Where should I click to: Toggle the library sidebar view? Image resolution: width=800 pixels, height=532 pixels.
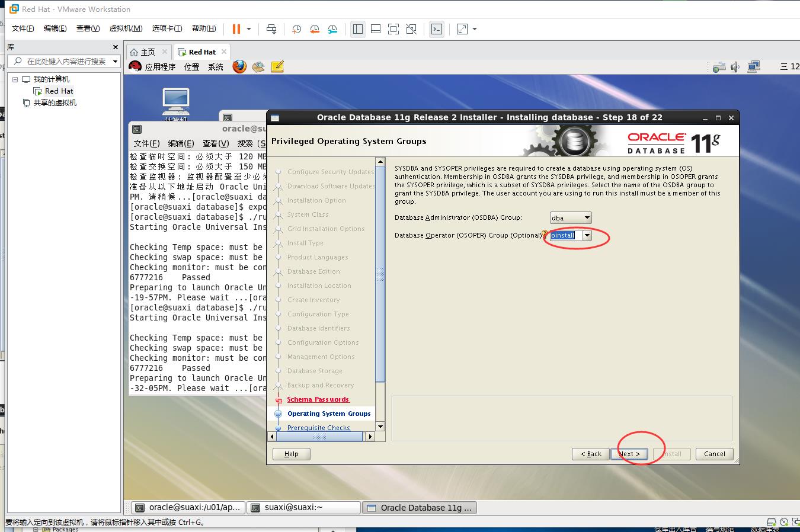[358, 29]
